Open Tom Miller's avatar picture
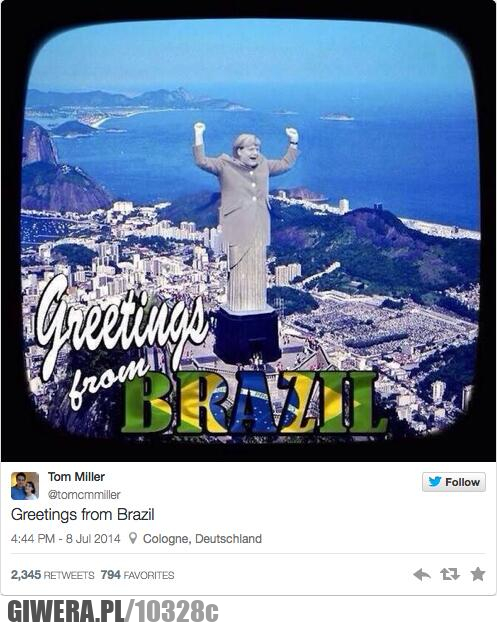This screenshot has height=627, width=497. [25, 486]
